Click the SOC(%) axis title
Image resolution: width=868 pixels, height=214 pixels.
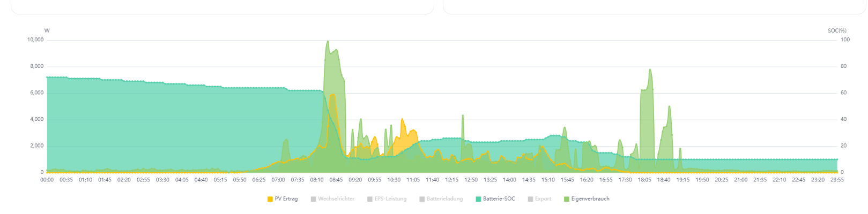tap(837, 30)
